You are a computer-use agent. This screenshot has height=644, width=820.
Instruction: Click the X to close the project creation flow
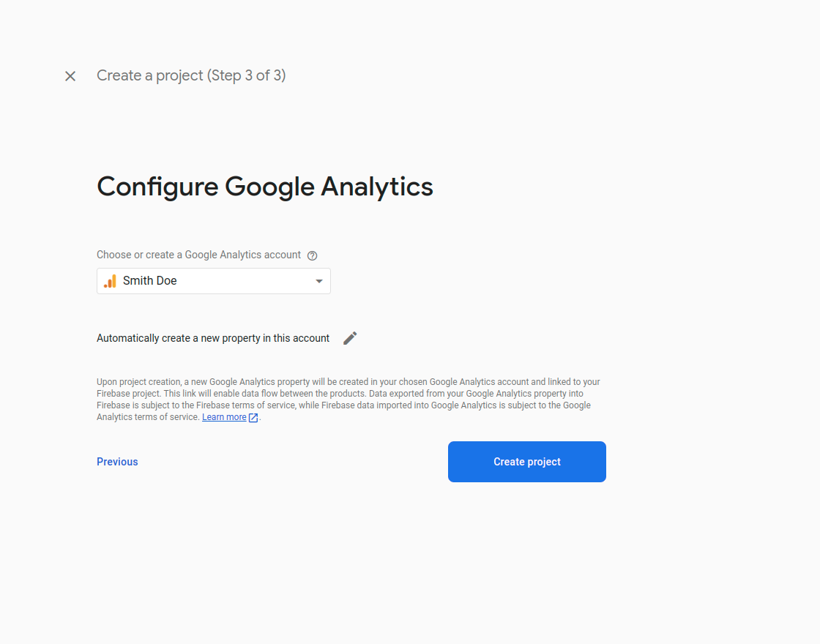click(x=70, y=75)
